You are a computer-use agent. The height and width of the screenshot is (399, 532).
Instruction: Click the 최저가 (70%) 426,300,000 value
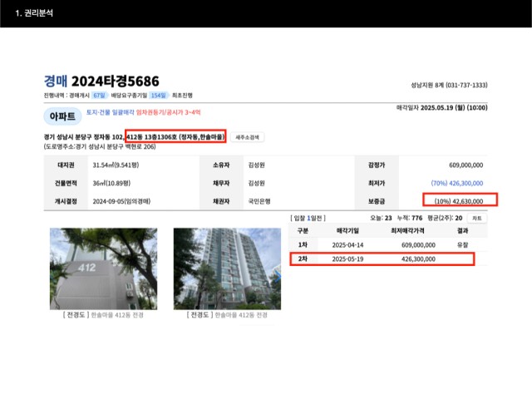click(457, 183)
